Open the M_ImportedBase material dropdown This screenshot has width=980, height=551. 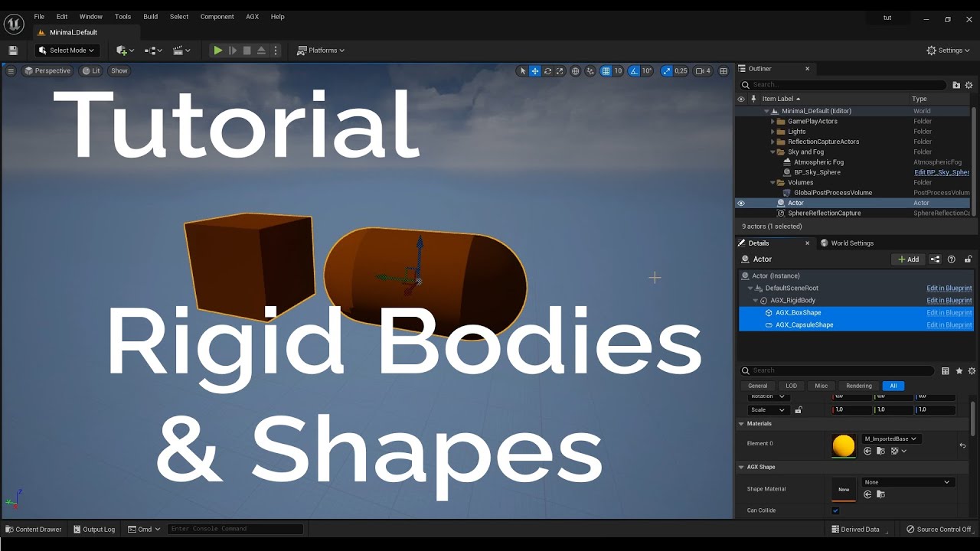[891, 439]
